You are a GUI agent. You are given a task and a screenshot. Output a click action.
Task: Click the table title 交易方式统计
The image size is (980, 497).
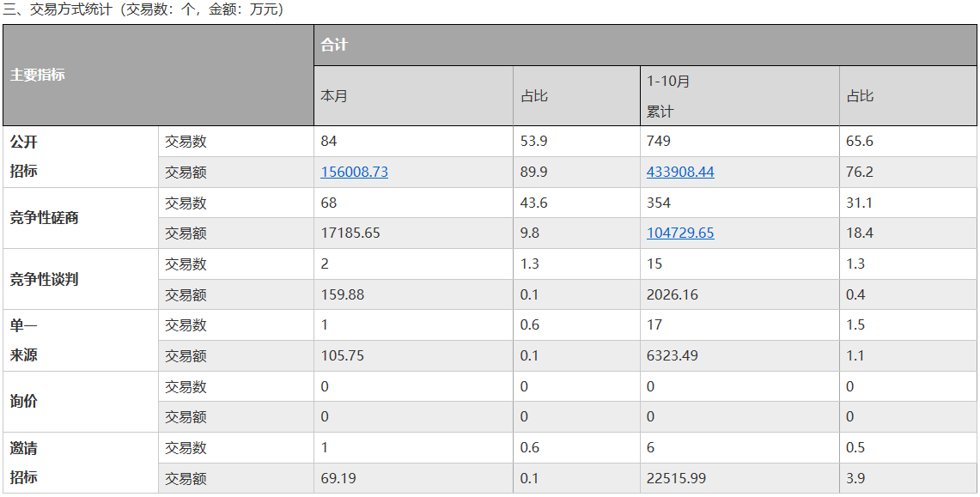(71, 9)
